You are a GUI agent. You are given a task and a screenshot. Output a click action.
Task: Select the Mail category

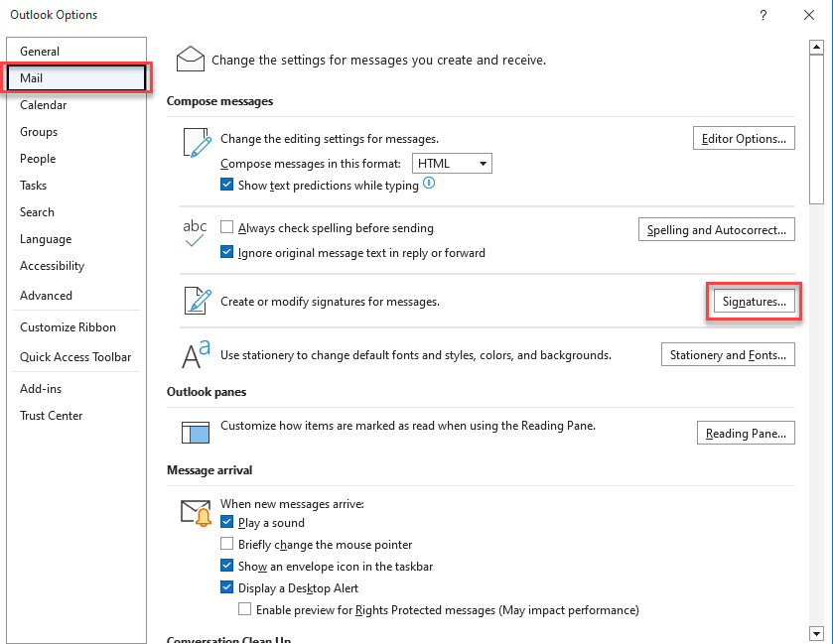pos(76,78)
